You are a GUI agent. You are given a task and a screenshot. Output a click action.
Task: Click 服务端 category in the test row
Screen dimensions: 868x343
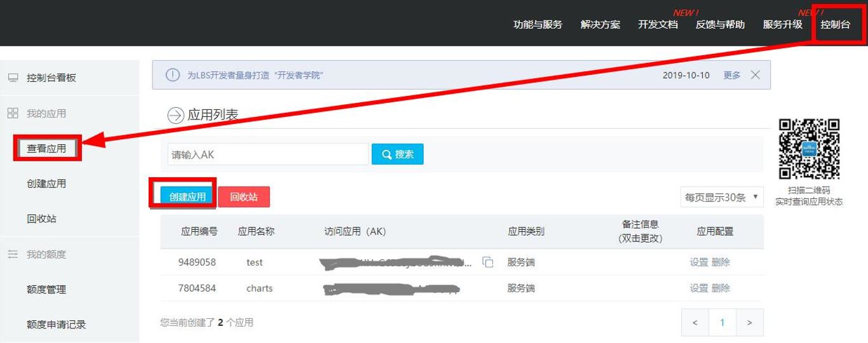tap(521, 262)
